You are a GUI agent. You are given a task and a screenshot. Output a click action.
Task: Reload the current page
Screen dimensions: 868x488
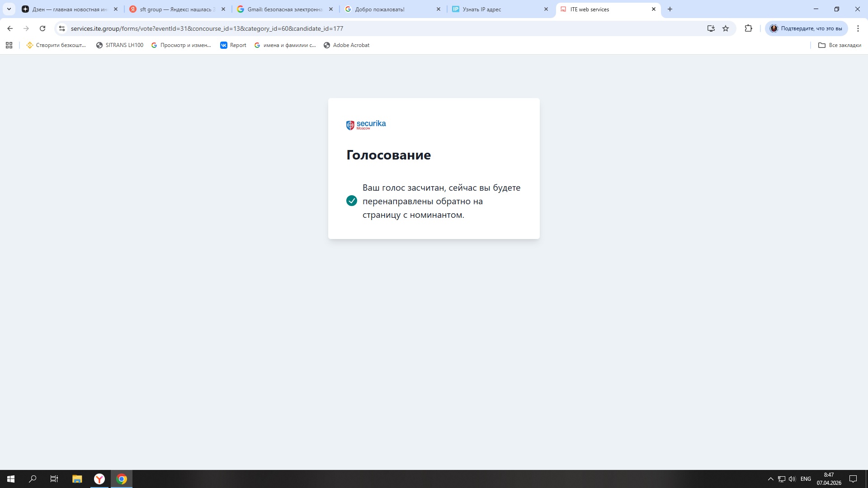click(x=42, y=28)
